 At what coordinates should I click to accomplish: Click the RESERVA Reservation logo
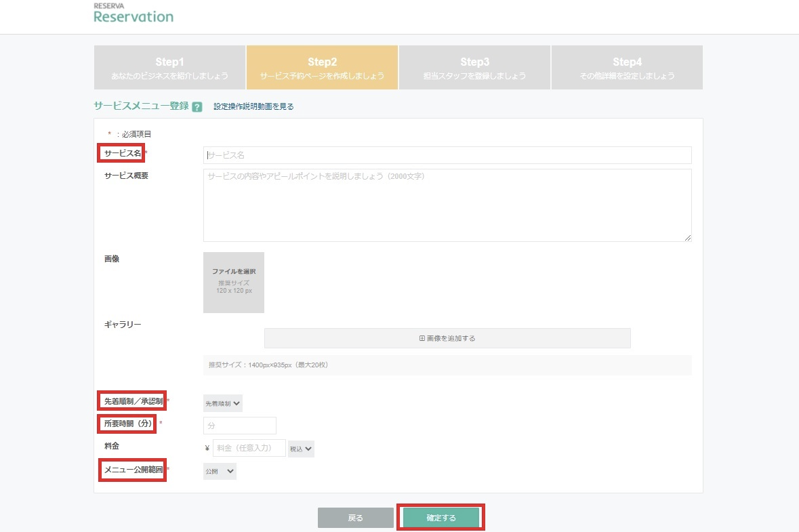tap(134, 14)
